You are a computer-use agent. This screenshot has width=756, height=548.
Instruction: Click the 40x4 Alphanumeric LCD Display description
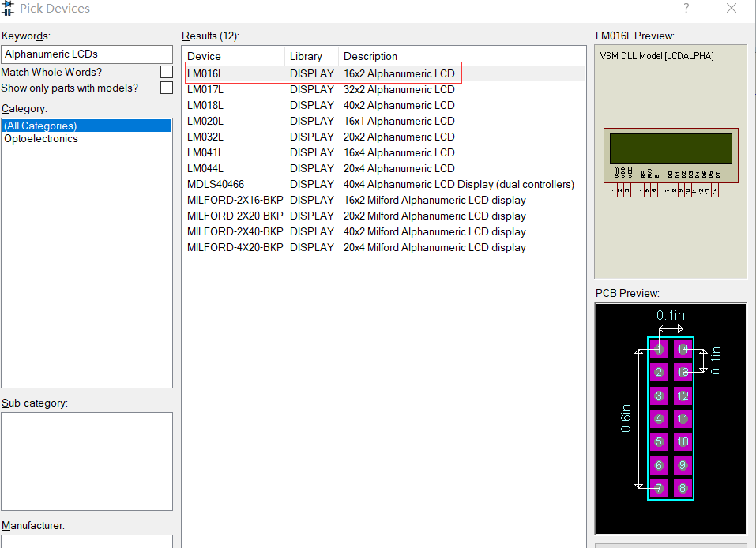point(458,184)
